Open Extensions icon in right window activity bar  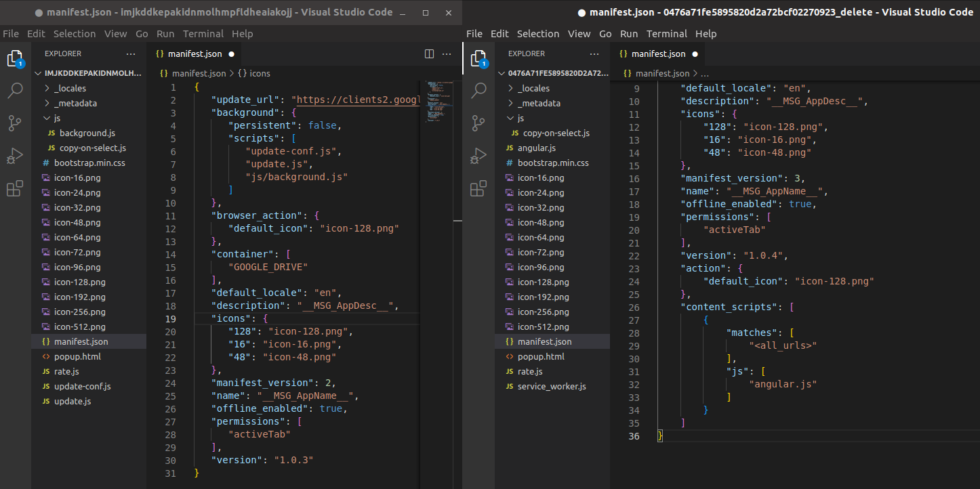point(478,188)
